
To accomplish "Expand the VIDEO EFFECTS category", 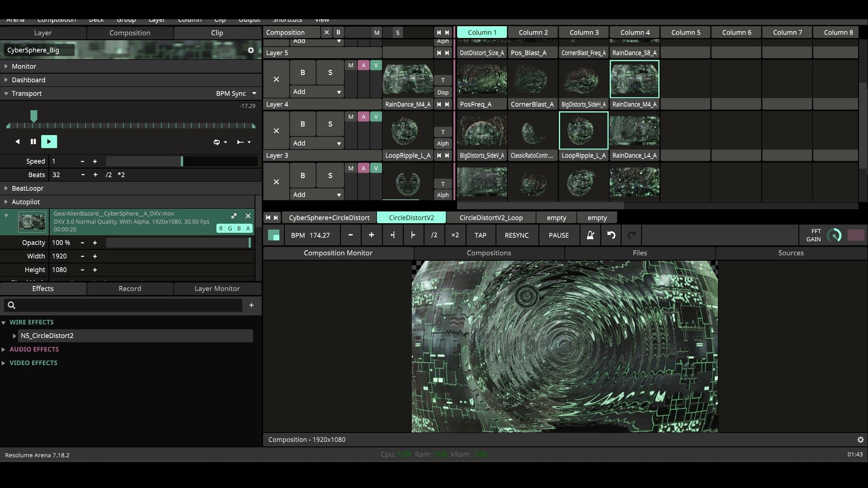I will (4, 363).
